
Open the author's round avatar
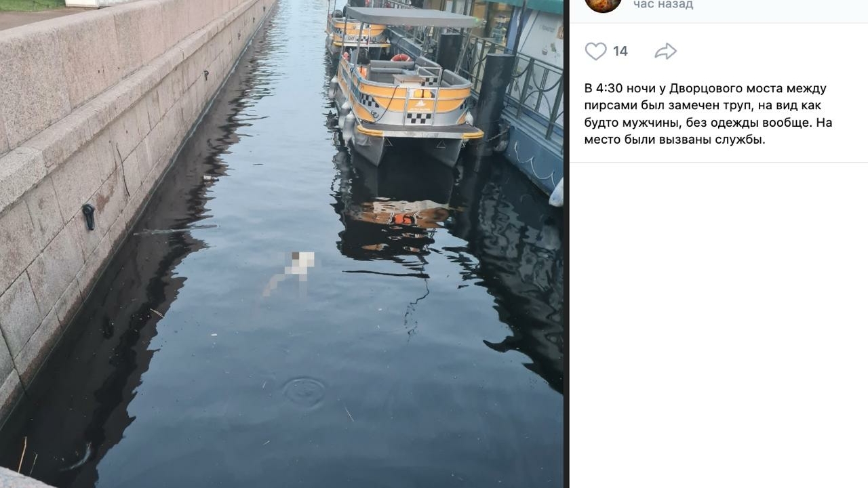pyautogui.click(x=603, y=4)
